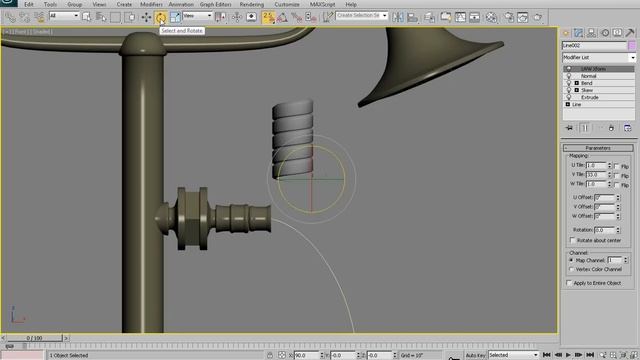The image size is (640, 360).
Task: Expand the Line base object
Action: click(568, 104)
